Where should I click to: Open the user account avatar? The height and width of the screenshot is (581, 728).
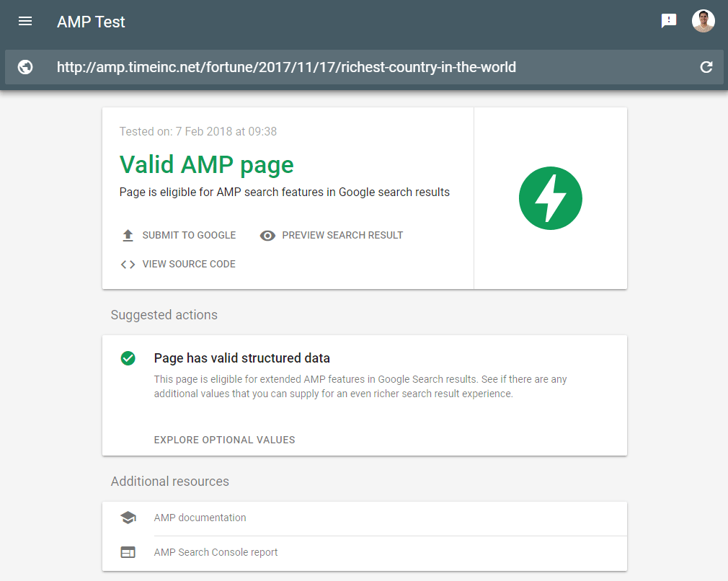click(703, 21)
